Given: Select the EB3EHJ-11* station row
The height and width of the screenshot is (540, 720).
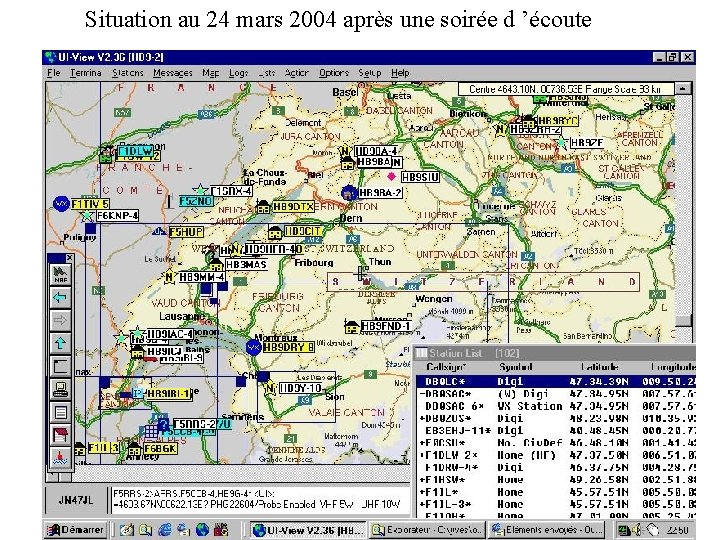Looking at the screenshot, I should pyautogui.click(x=556, y=431).
